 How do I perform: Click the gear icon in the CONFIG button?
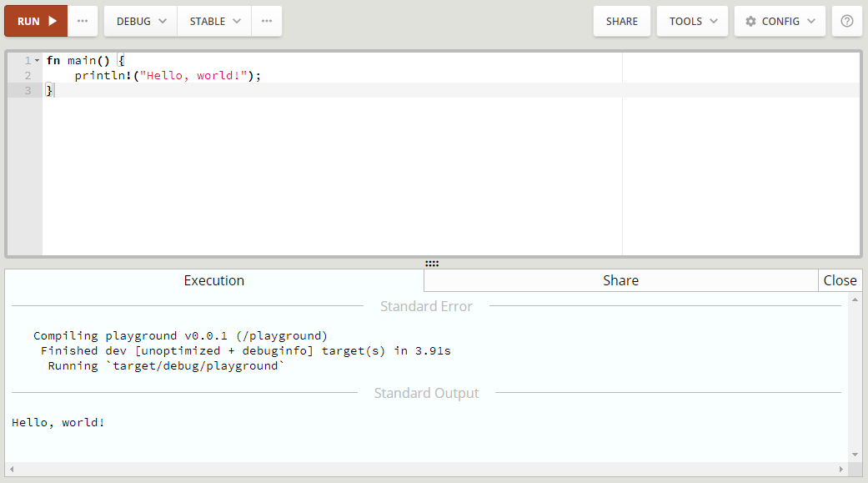coord(750,21)
